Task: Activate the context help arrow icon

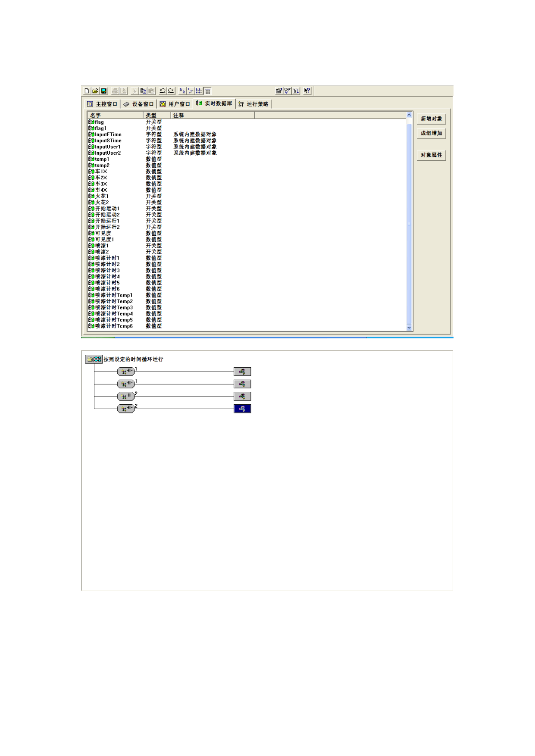Action: coord(307,91)
